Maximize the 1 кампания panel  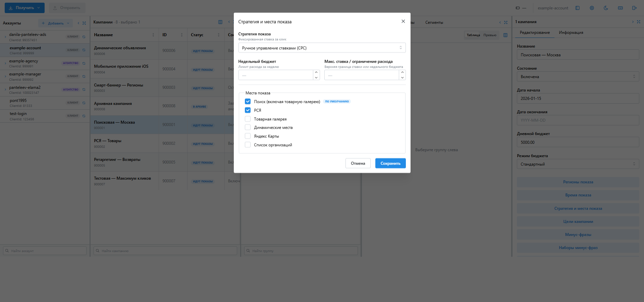tap(639, 22)
